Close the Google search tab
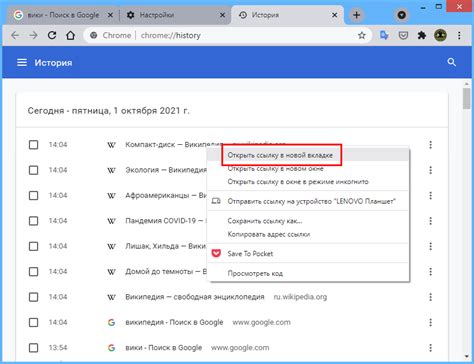The image size is (474, 364). tap(110, 15)
